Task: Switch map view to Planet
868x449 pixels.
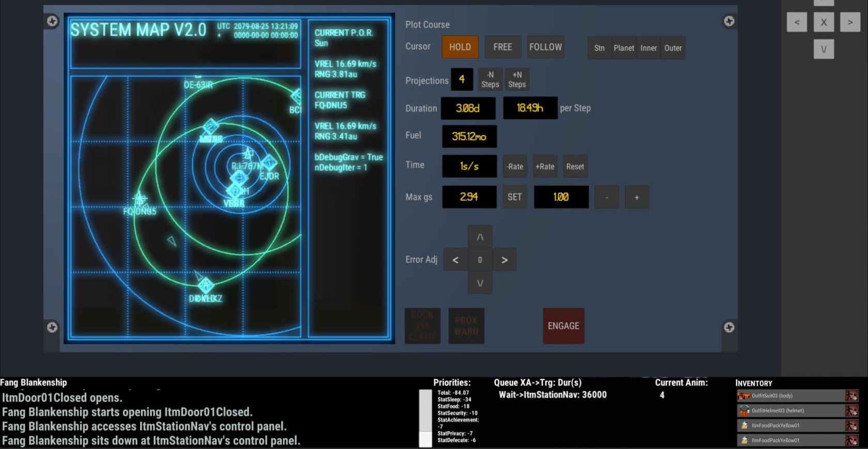Action: (x=624, y=48)
